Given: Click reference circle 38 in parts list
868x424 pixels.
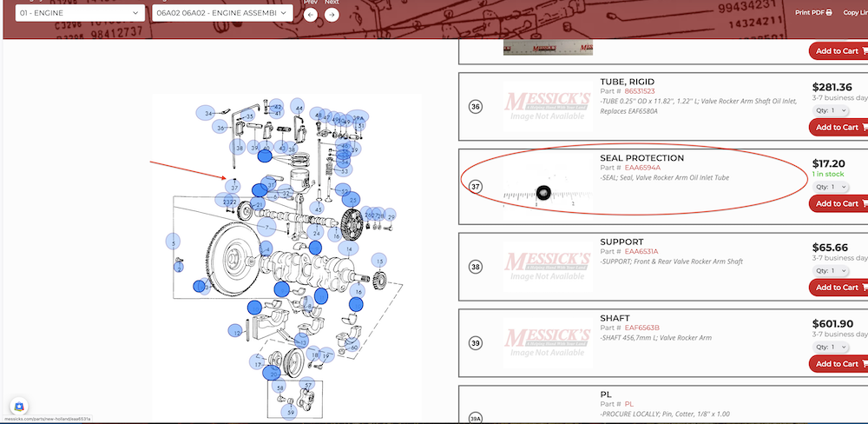Looking at the screenshot, I should (x=475, y=267).
